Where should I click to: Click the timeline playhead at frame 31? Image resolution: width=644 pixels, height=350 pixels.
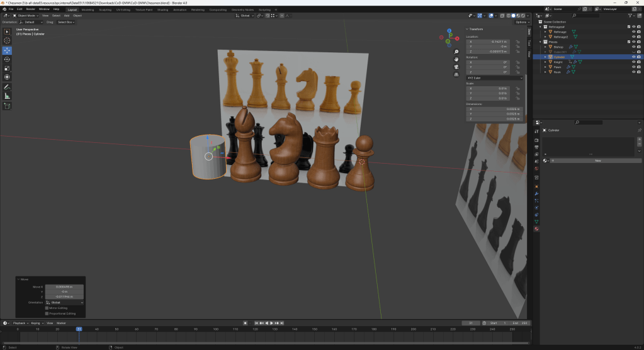(x=79, y=329)
